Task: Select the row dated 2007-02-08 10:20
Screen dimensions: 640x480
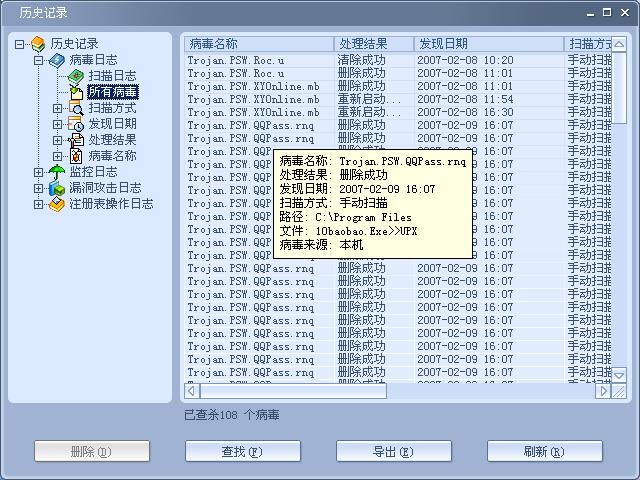Action: (398, 60)
